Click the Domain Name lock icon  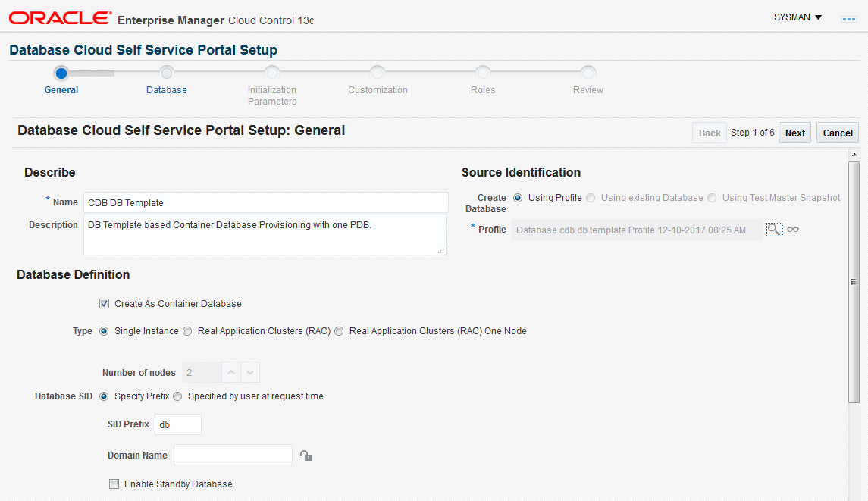click(306, 456)
